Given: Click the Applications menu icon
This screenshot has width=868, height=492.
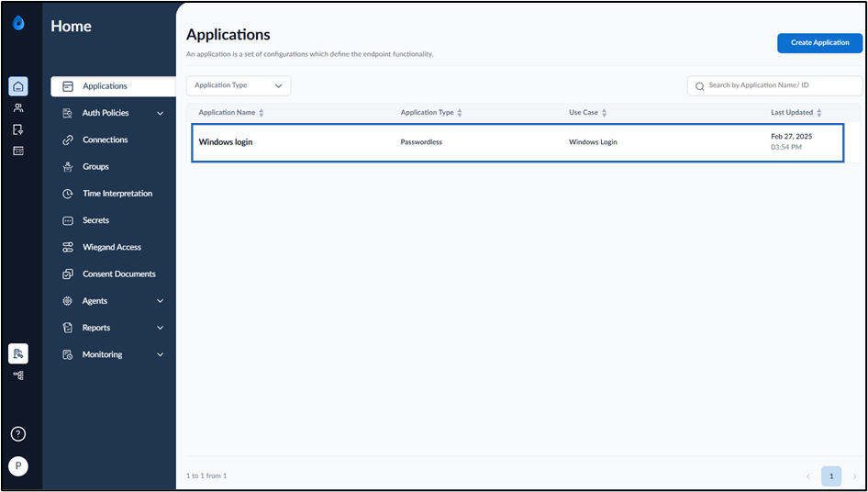Looking at the screenshot, I should tap(68, 86).
